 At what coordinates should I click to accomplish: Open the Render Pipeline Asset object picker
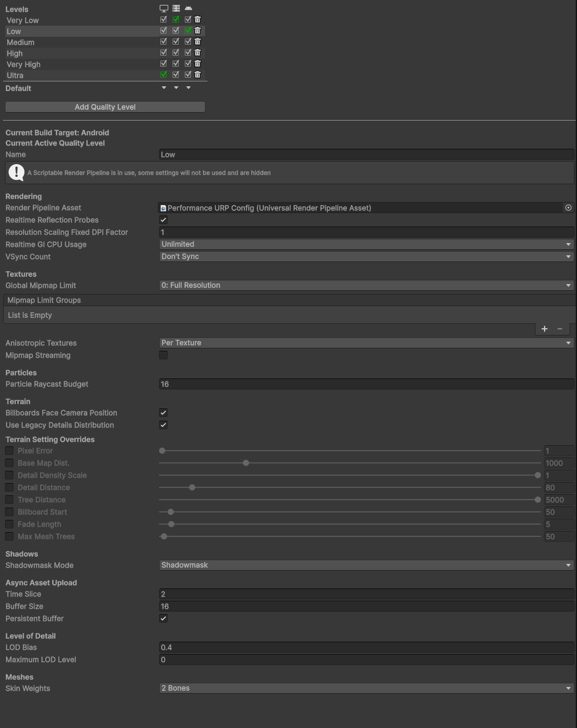(x=568, y=208)
